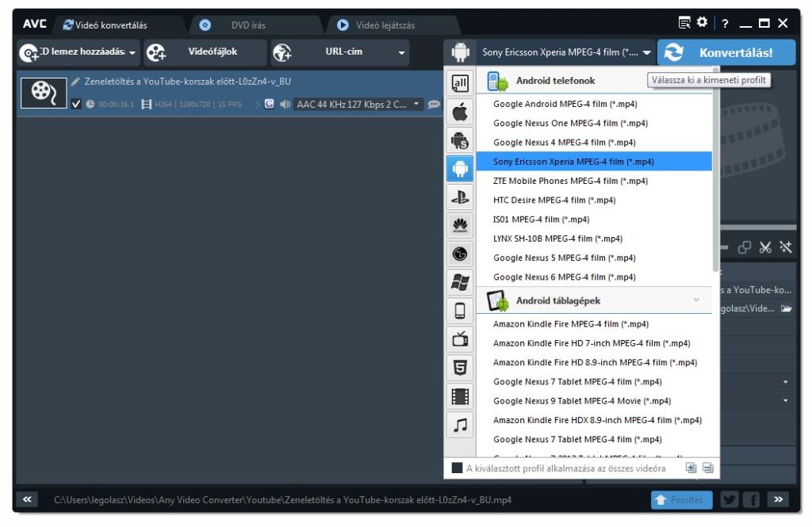Choose Google Nexus 6 MPEG-4 profile
Screen dimensions: 812x527
(594, 277)
